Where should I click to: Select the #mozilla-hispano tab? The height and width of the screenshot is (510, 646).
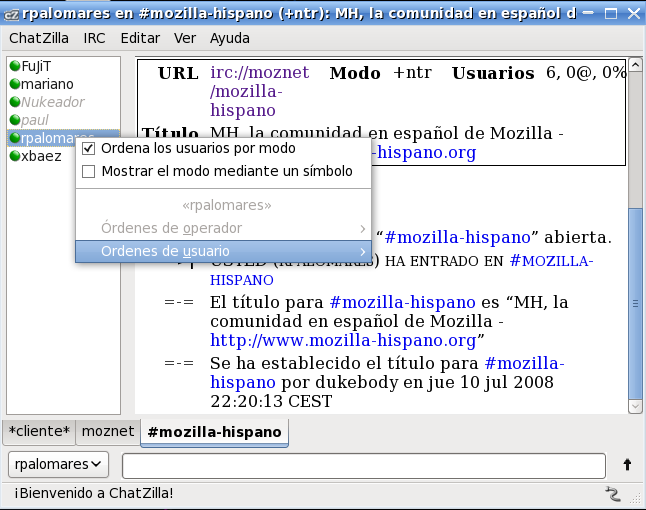pyautogui.click(x=214, y=433)
